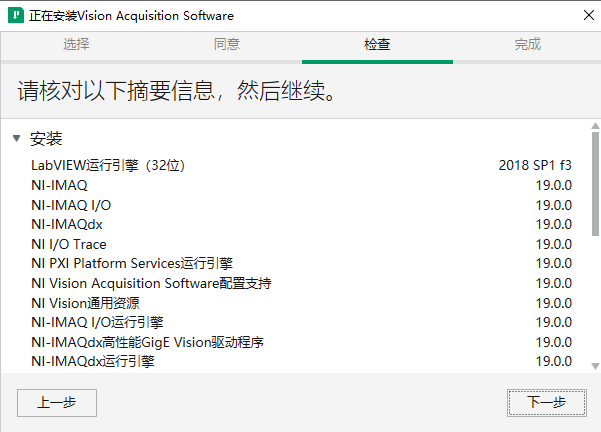Click the scrollbar down arrow
This screenshot has height=432, width=601.
(595, 366)
